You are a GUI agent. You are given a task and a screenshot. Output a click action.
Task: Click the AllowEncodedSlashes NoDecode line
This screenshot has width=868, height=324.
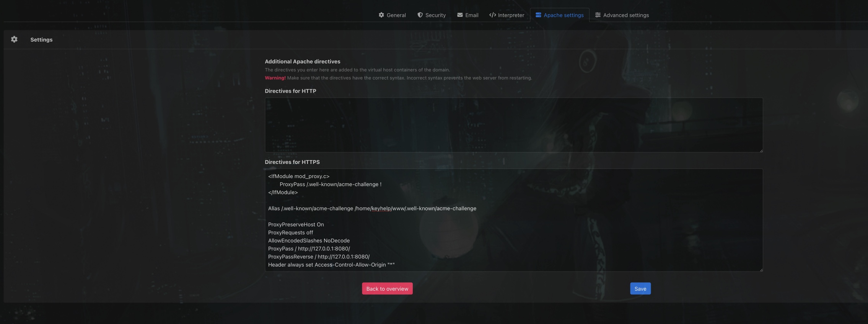(x=309, y=241)
